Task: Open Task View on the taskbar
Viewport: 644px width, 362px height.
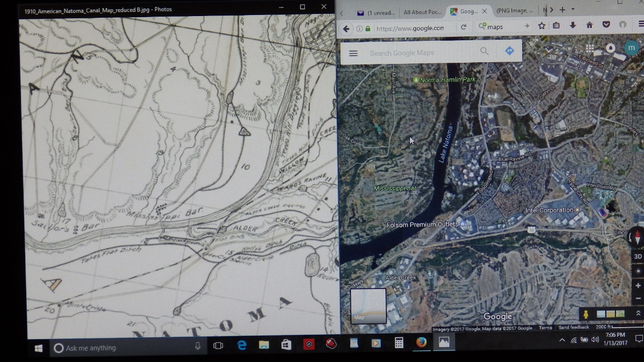Action: click(218, 346)
